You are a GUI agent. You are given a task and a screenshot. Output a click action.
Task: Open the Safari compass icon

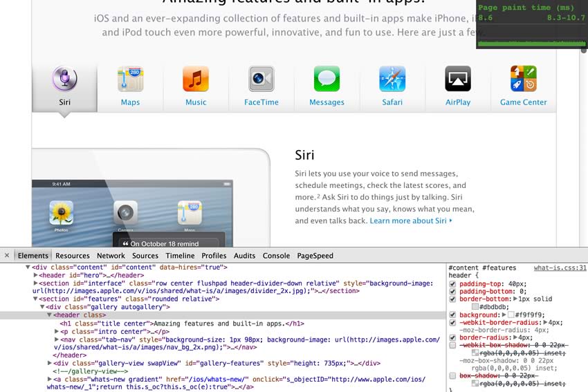click(x=392, y=79)
